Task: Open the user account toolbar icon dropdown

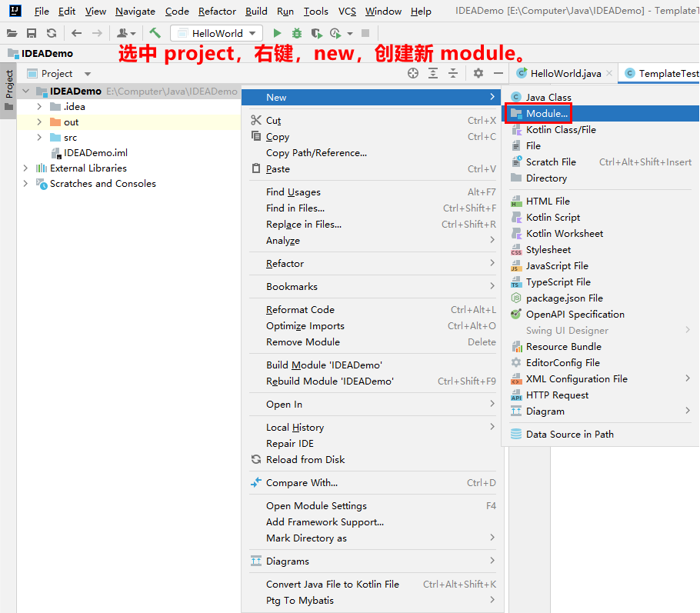Action: coord(126,34)
